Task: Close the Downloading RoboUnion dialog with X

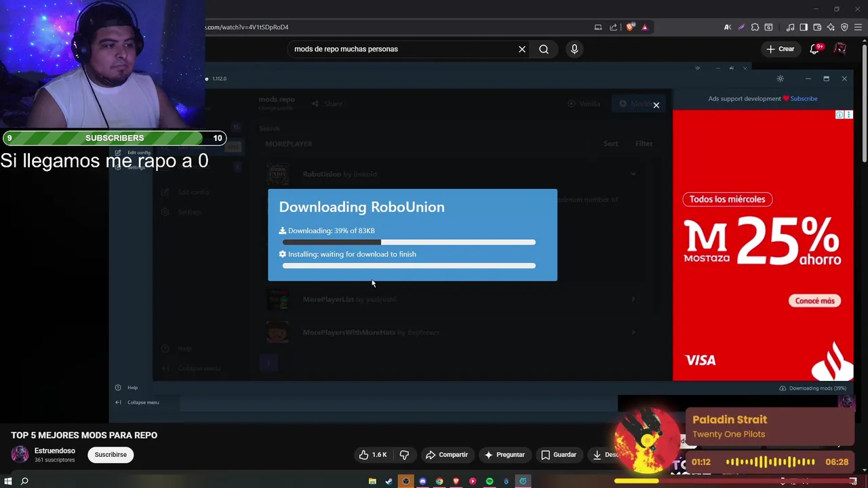Action: 656,105
